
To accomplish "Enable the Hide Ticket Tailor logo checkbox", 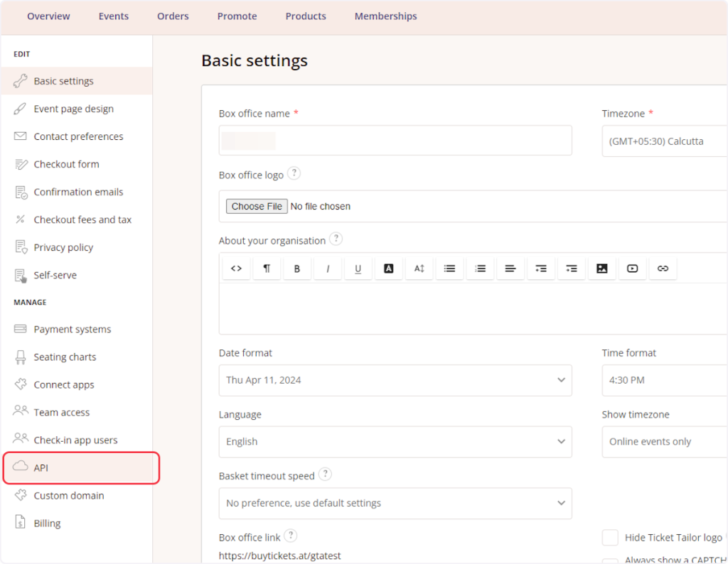I will tap(610, 537).
